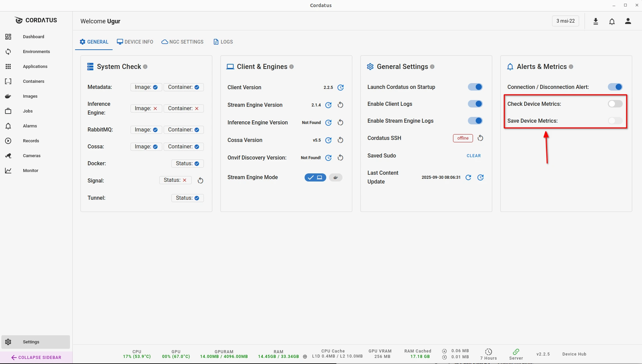Collapse the sidebar
Viewport: 642px width, 364px height.
pyautogui.click(x=36, y=357)
